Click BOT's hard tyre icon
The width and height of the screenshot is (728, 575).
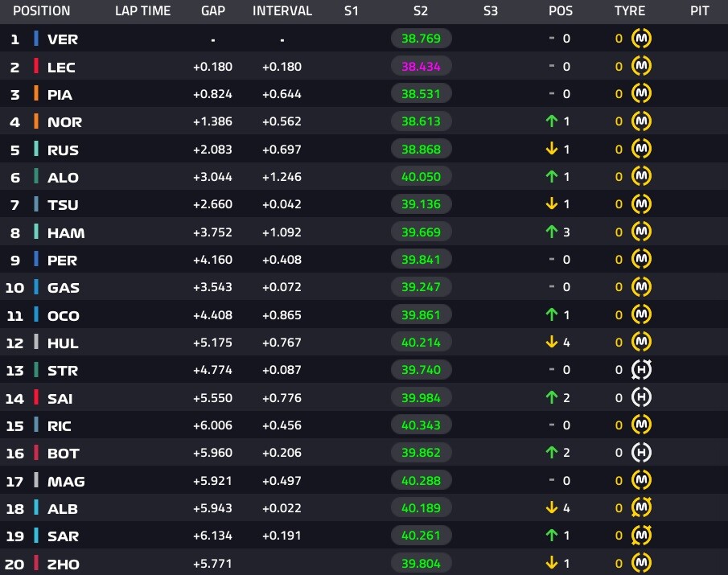641,453
